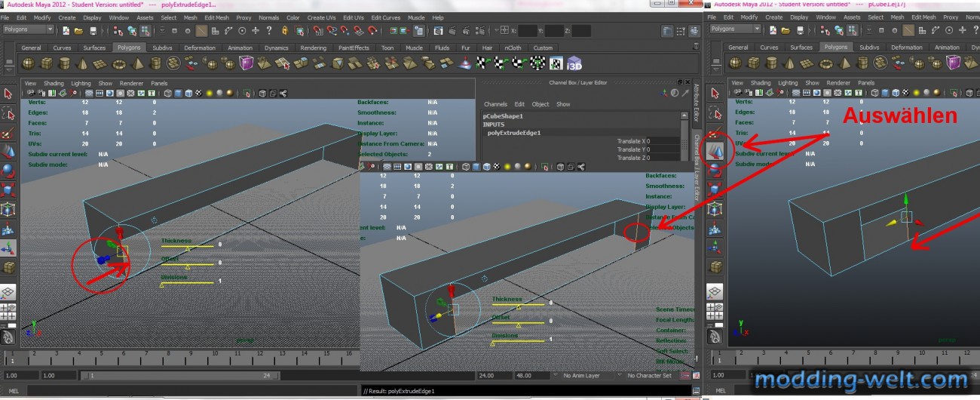Open the vertical Attribute Editor side tab

pos(697,103)
